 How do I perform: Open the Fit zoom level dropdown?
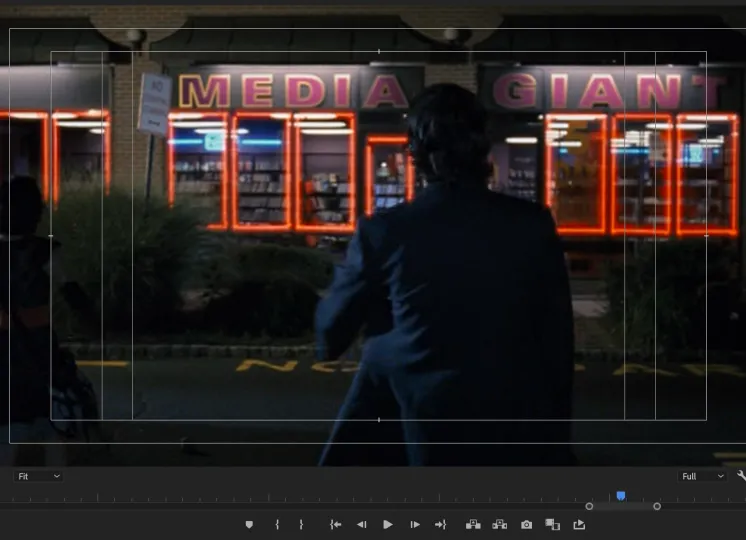(x=39, y=476)
